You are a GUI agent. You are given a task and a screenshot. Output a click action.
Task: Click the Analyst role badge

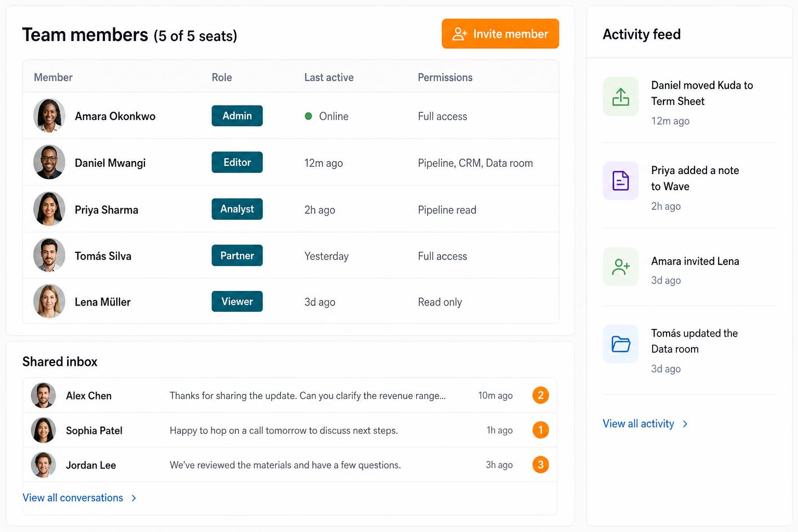tap(237, 209)
